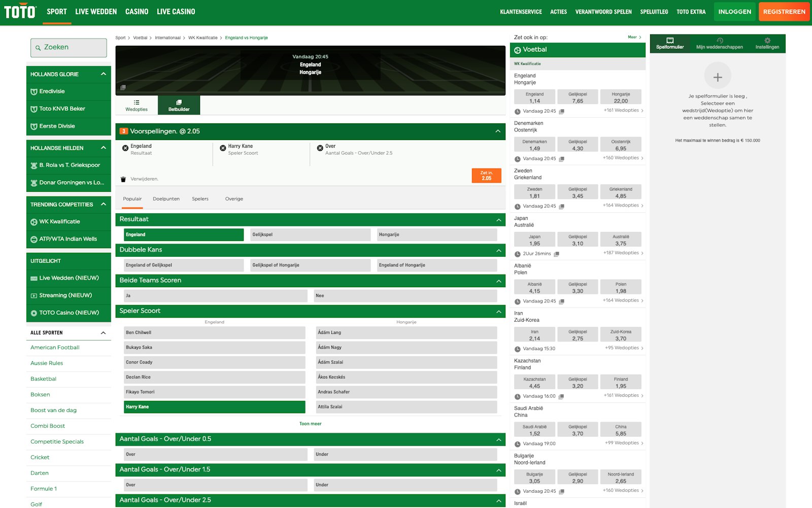Select Bukayo Saka as scoring player

214,347
